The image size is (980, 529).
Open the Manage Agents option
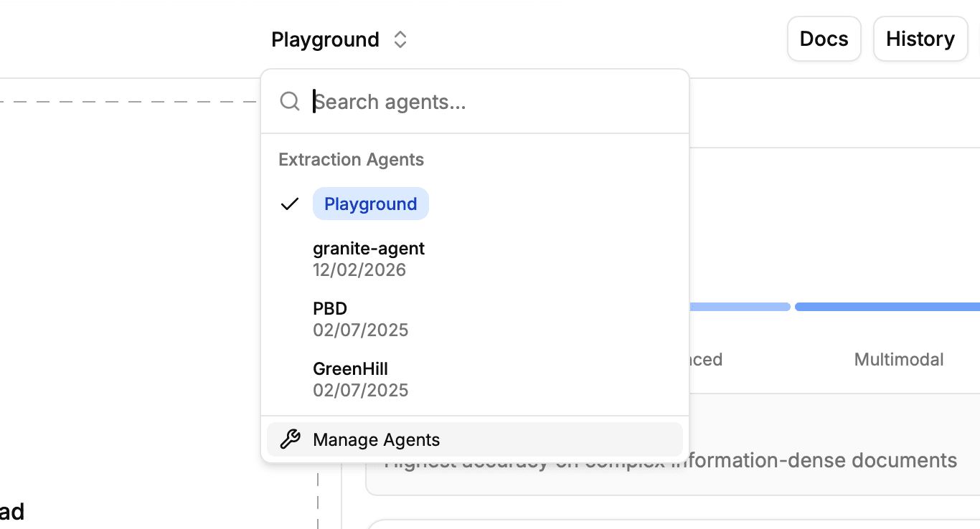click(x=376, y=439)
